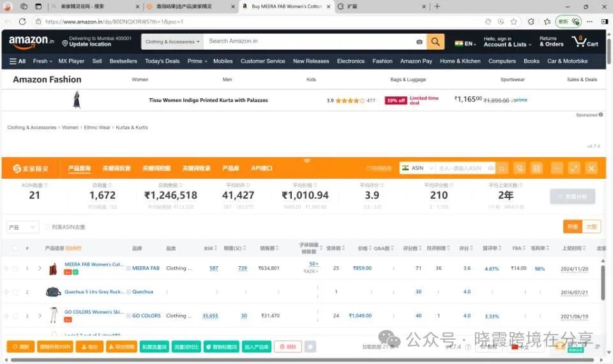Open Tissu Women Indigo Printed Kurta link
This screenshot has width=613, height=364.
tap(208, 100)
